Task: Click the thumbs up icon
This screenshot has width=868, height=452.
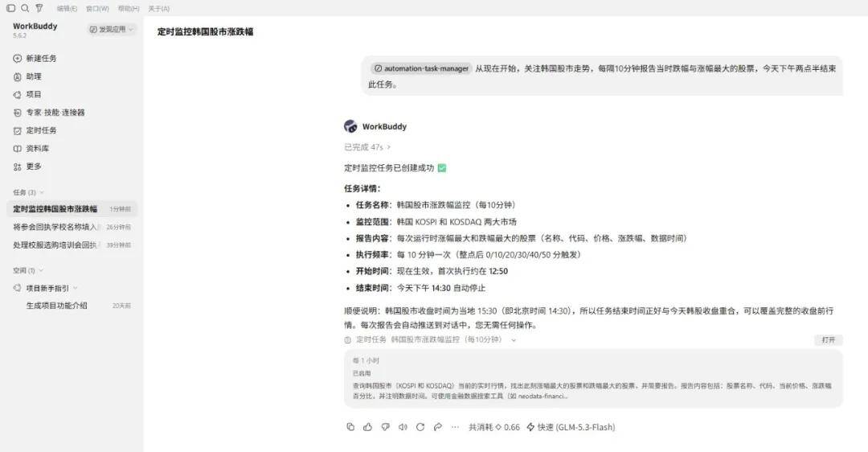Action: (x=367, y=427)
